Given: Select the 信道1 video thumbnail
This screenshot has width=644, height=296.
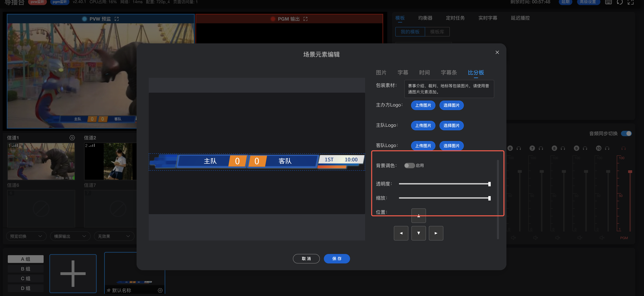Looking at the screenshot, I should 41,161.
